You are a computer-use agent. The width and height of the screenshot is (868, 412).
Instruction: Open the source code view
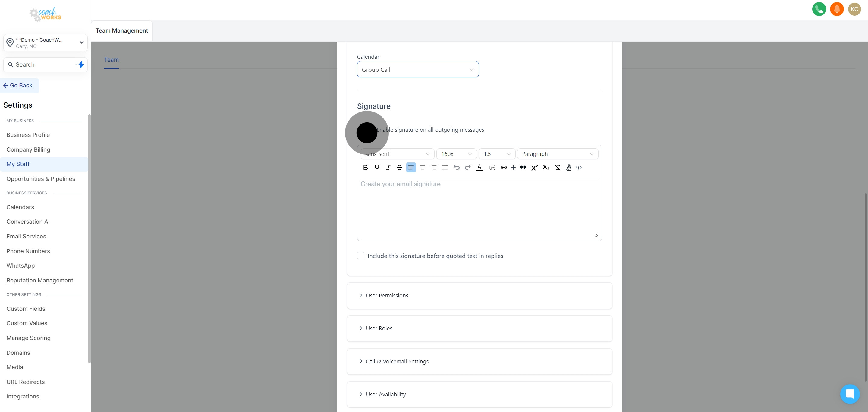[579, 168]
